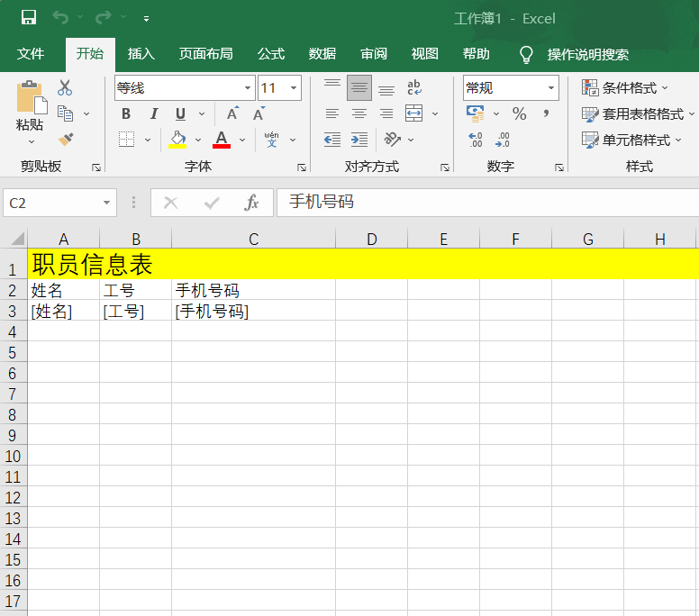Switch to 页面布局 Page Layout tab
This screenshot has width=699, height=616.
[x=206, y=54]
